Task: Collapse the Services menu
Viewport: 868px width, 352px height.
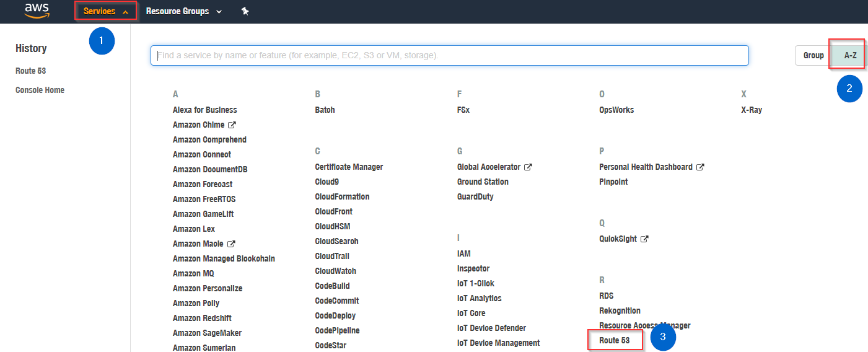Action: [105, 11]
